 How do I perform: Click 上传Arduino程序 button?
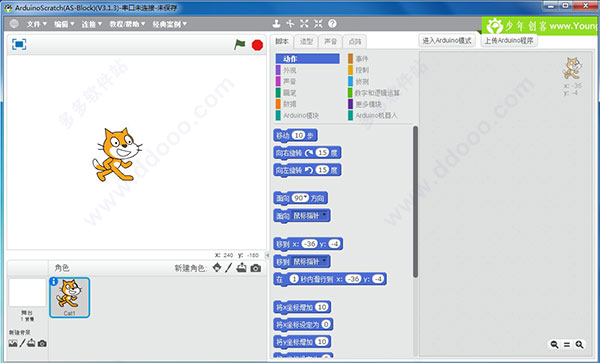pyautogui.click(x=509, y=41)
